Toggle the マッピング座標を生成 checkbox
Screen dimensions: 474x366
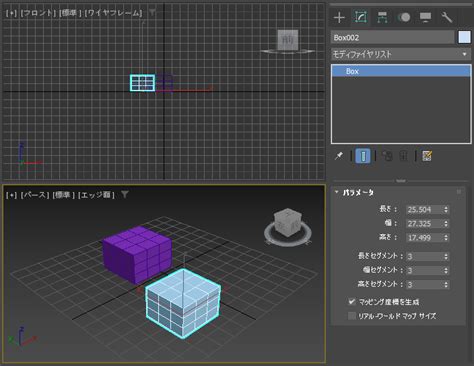352,302
